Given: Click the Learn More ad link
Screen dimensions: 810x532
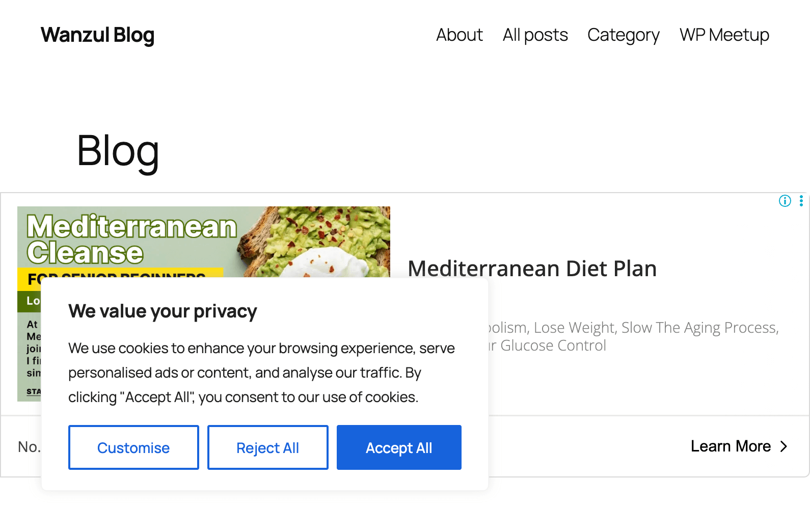Looking at the screenshot, I should point(730,446).
